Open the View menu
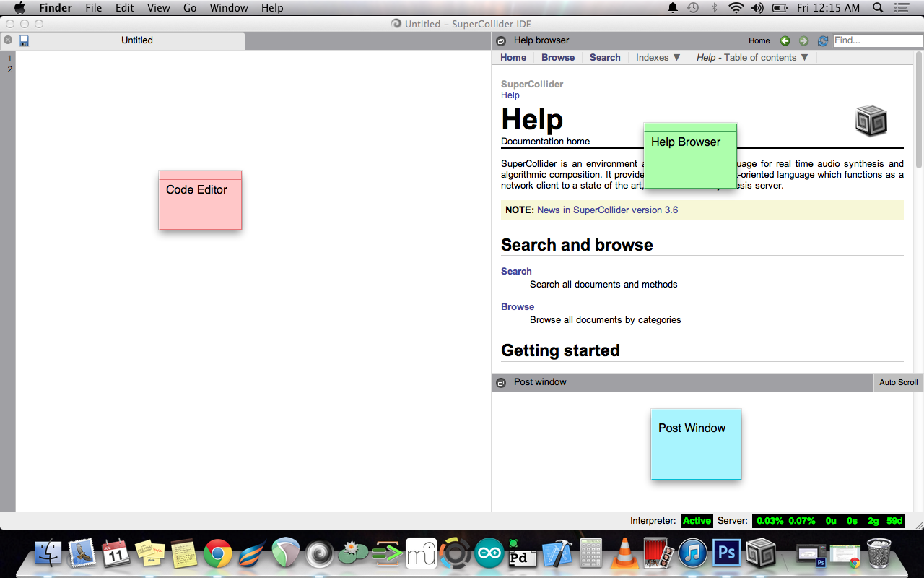 click(x=159, y=8)
